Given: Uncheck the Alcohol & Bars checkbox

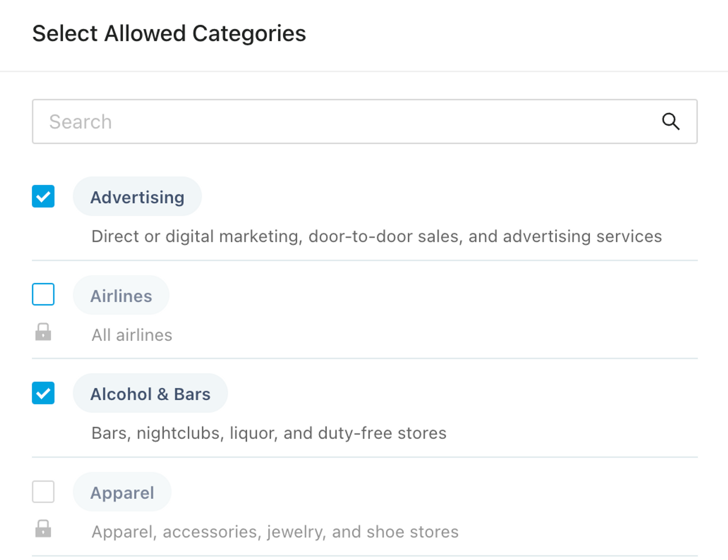Looking at the screenshot, I should (43, 393).
